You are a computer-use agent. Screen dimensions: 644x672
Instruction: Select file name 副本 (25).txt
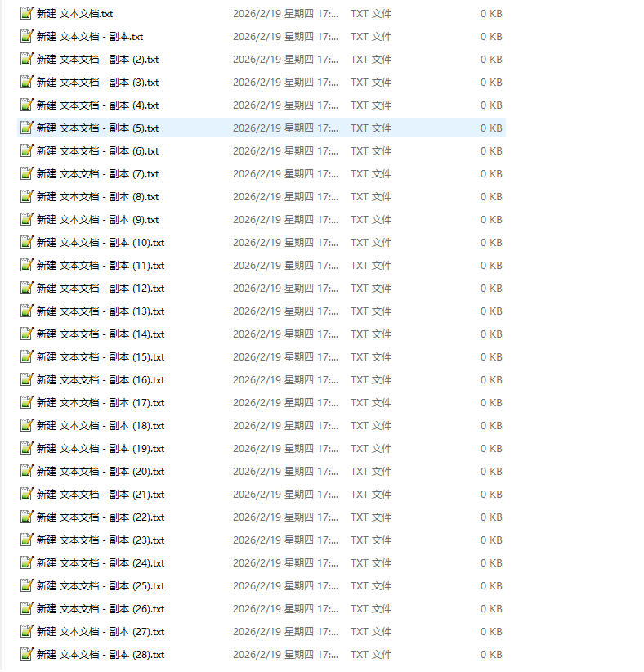click(x=101, y=586)
